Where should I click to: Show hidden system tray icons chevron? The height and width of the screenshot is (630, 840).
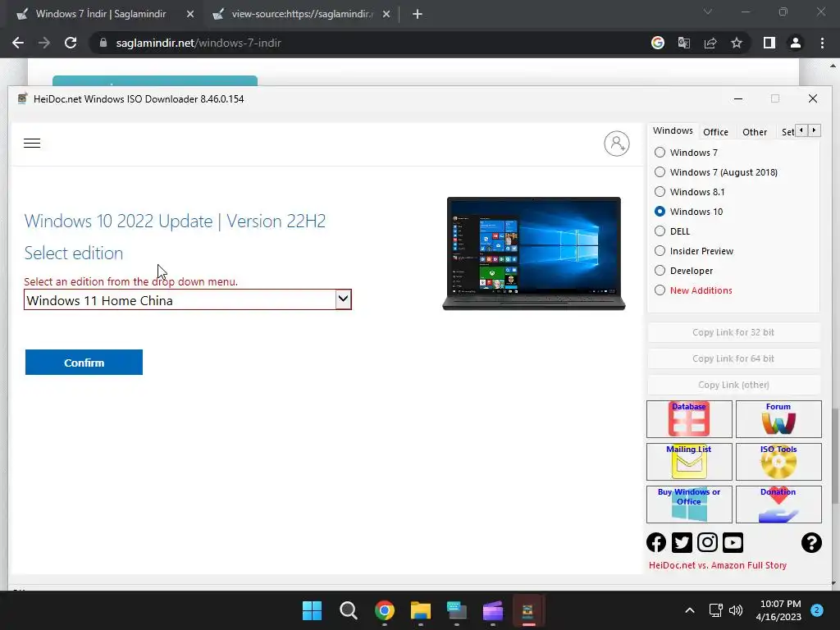(690, 610)
